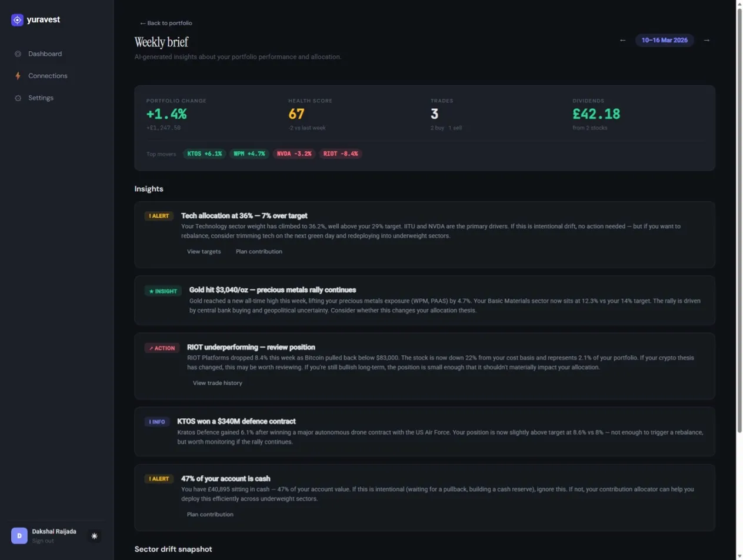This screenshot has height=560, width=743.
Task: Select Dashboard in the navigation menu
Action: coord(45,54)
